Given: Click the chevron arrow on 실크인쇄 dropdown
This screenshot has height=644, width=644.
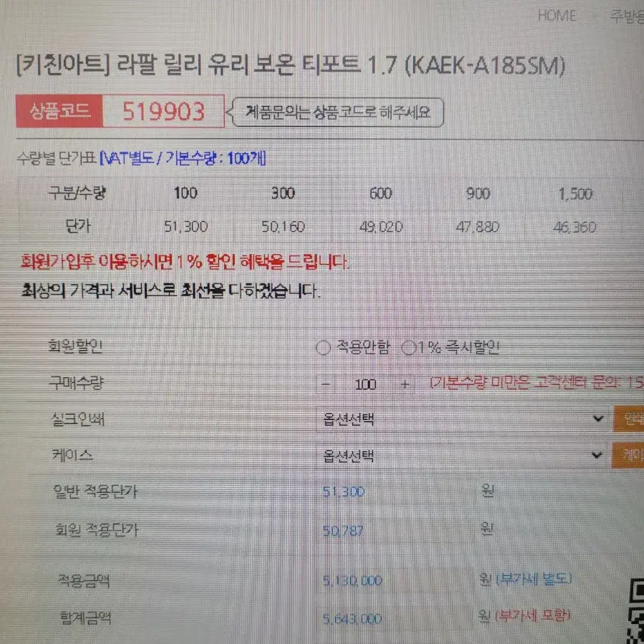Looking at the screenshot, I should [598, 419].
